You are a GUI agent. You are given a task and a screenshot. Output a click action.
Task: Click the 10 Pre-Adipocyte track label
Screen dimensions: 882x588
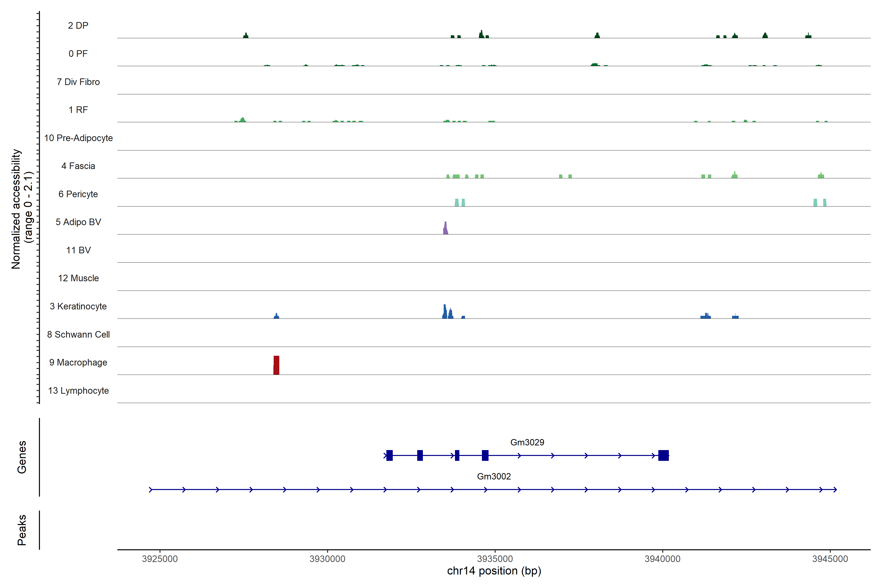78,138
